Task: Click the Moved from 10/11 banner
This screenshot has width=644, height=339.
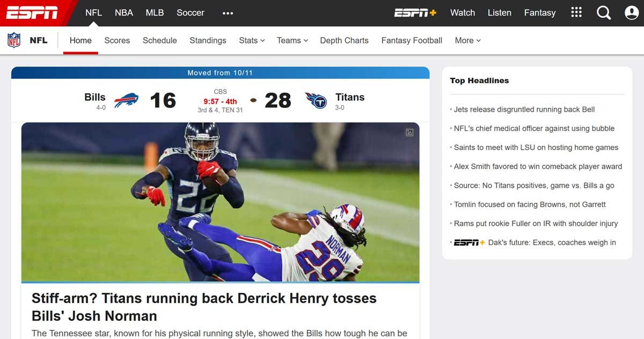Action: (220, 73)
